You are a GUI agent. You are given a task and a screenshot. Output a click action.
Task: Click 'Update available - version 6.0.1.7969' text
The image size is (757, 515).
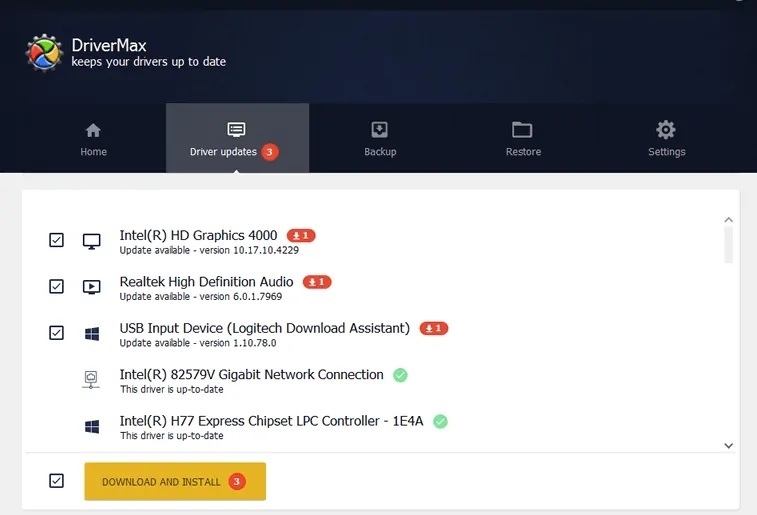[201, 297]
